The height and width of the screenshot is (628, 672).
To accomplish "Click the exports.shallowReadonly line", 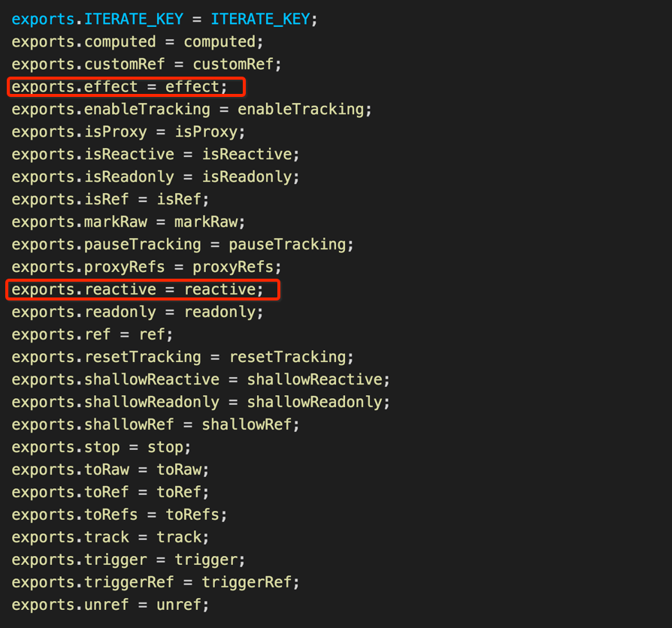I will (201, 402).
